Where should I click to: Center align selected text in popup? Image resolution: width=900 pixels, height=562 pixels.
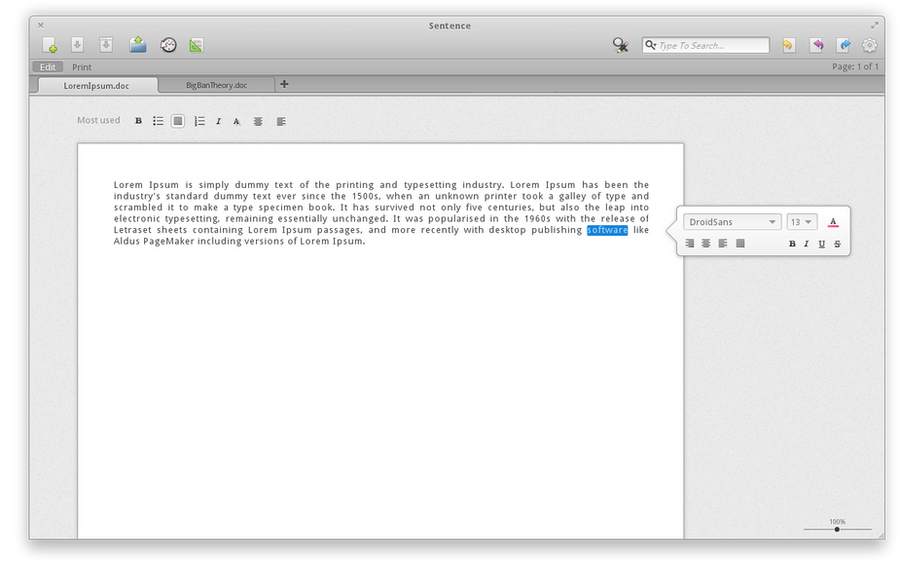pos(706,243)
